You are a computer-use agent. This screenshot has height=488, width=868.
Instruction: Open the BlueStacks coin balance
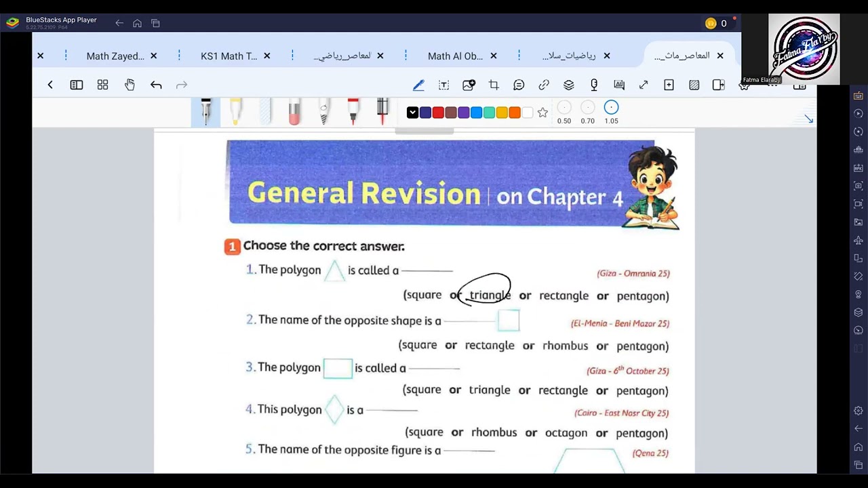click(716, 23)
